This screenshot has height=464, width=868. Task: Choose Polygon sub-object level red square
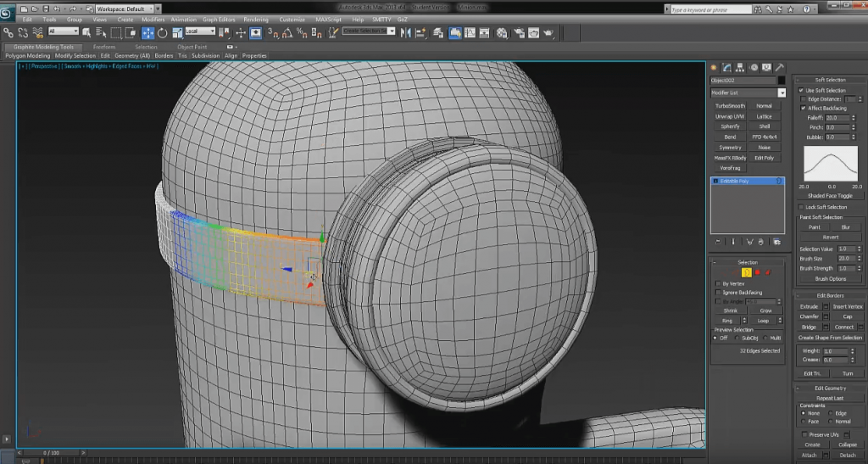[757, 272]
